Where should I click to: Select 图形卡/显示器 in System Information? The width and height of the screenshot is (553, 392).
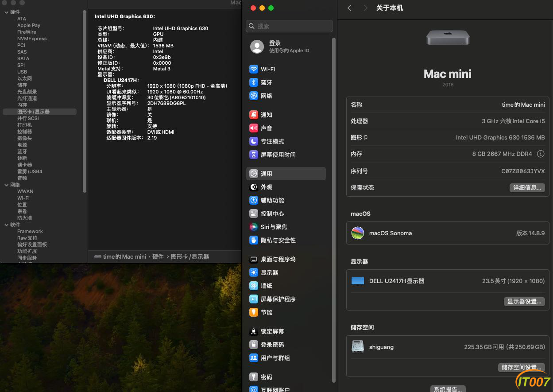tap(39, 112)
